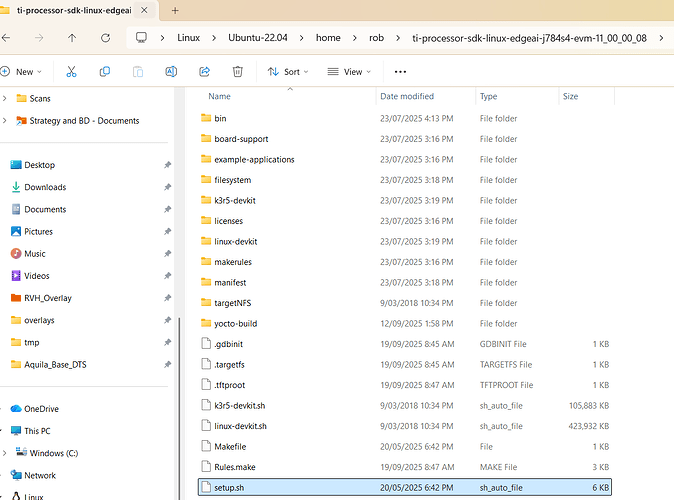674x500 pixels.
Task: Expand chevron after Ubuntu-22.04 in breadcrumb
Action: tap(302, 38)
